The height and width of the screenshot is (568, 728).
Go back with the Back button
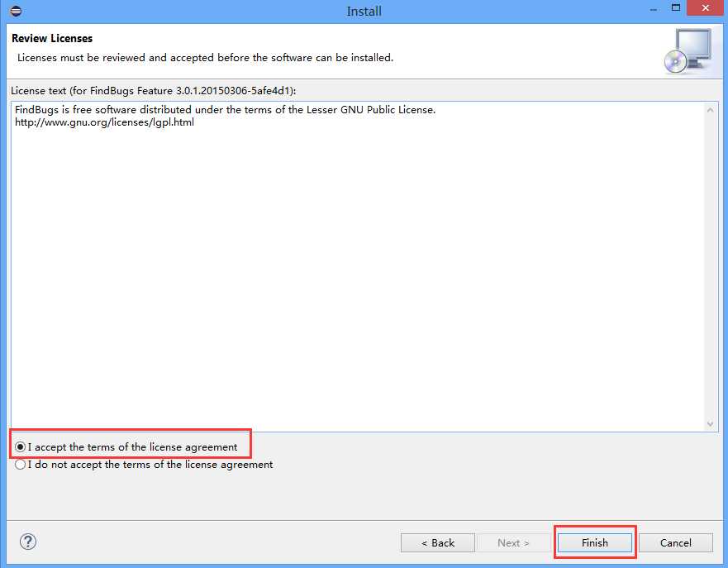[438, 542]
